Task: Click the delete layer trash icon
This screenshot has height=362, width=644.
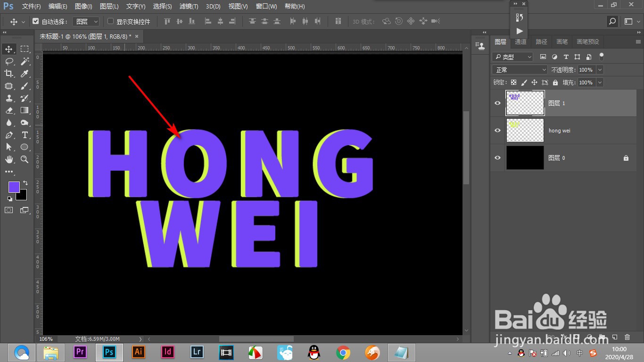Action: [x=627, y=337]
